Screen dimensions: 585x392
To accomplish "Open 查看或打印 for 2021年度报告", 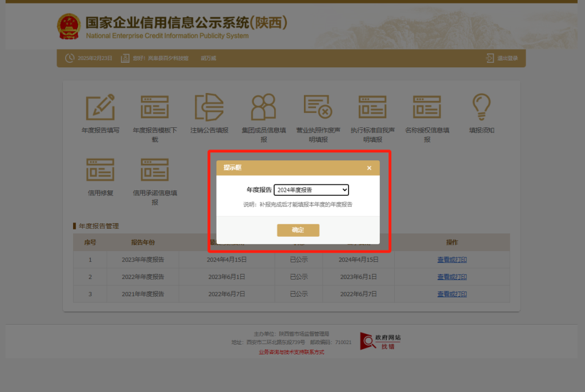I will tap(452, 294).
